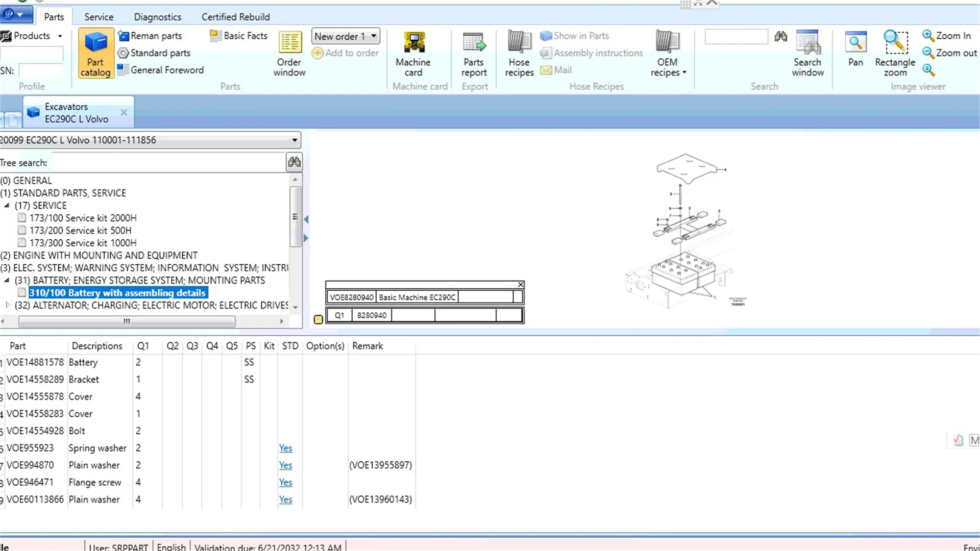Close the Excavators EC290C L Volvo tab
This screenshot has width=980, height=551.
click(x=124, y=112)
